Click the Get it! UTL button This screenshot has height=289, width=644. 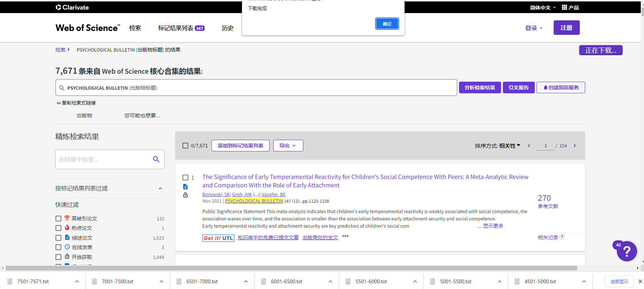[x=218, y=238]
